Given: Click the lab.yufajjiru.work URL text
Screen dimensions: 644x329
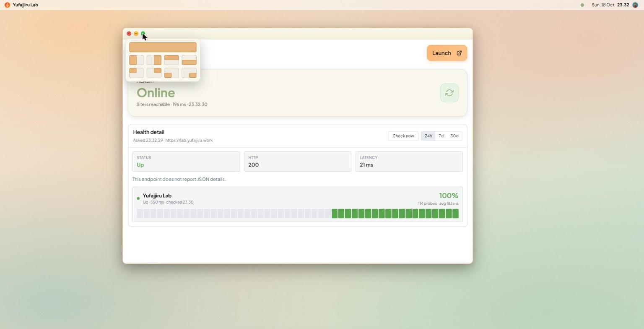Looking at the screenshot, I should click(x=189, y=141).
